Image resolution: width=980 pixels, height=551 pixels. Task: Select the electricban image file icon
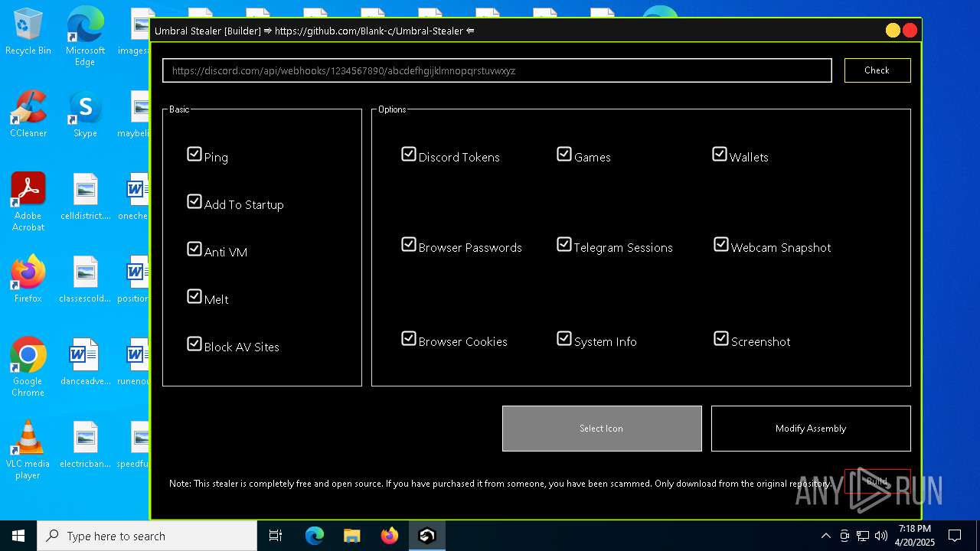[85, 445]
